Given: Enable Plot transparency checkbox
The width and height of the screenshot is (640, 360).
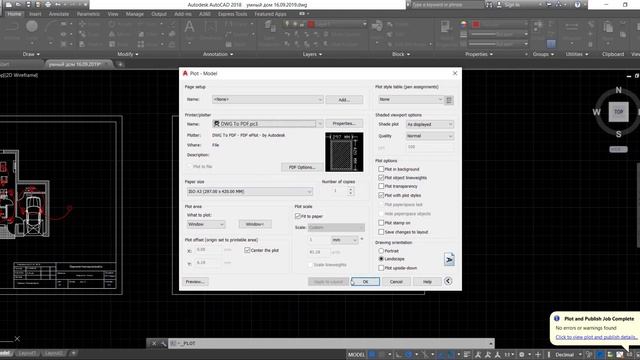Looking at the screenshot, I should pos(381,186).
